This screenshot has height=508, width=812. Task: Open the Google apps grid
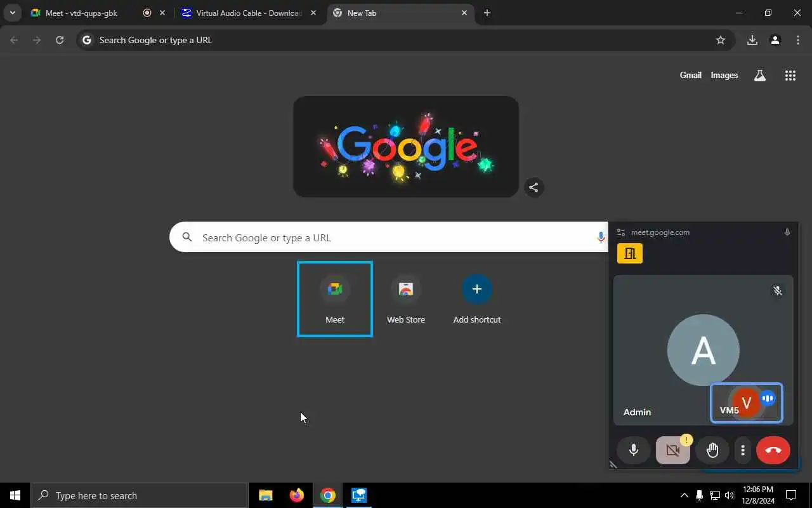click(x=790, y=76)
